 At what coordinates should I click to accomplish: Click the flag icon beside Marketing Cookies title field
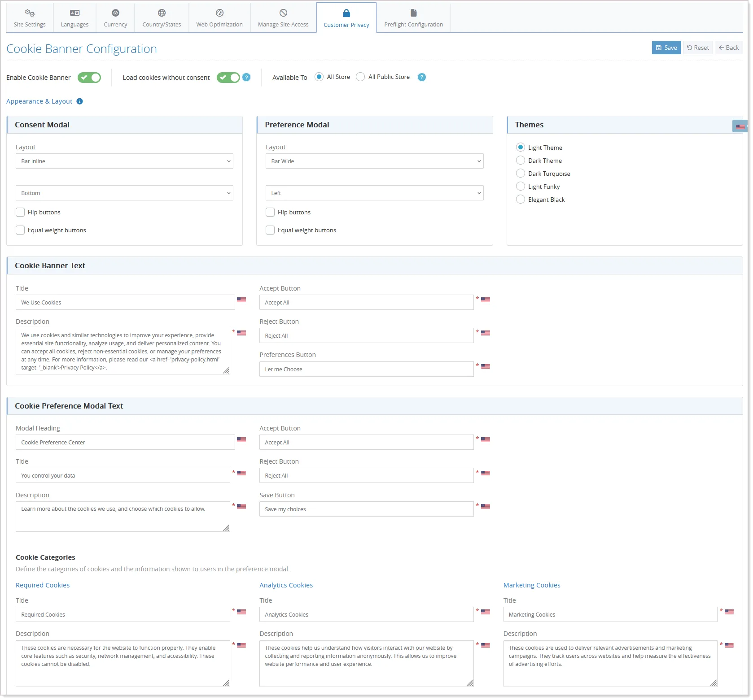coord(729,612)
